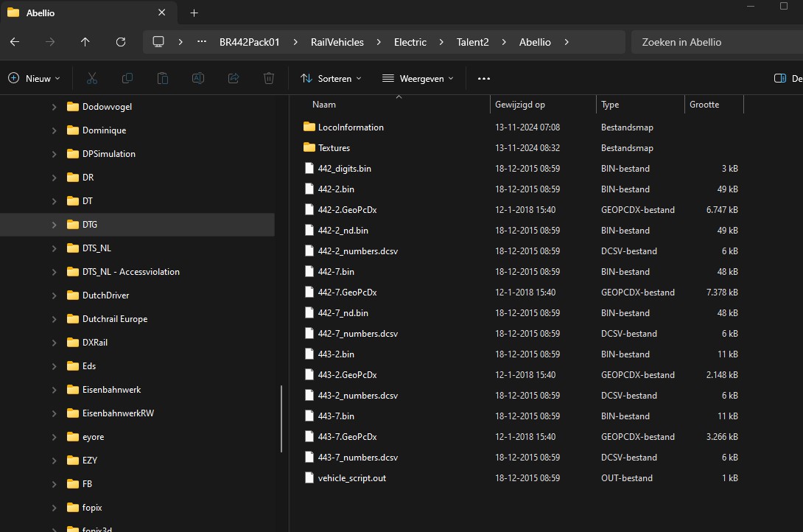
Task: Go to RailVehicles in address bar
Action: coord(337,42)
